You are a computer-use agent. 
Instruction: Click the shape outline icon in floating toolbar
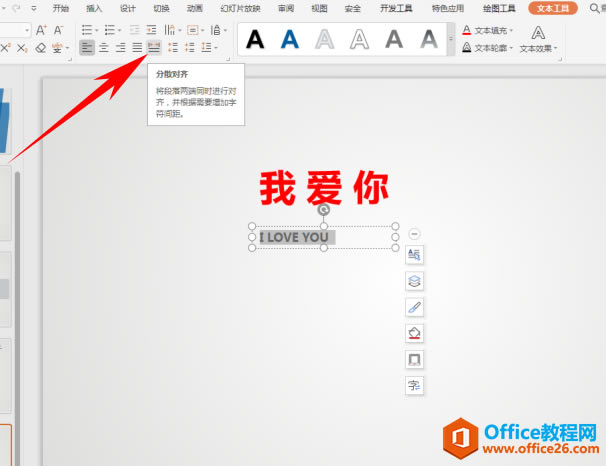pos(414,360)
